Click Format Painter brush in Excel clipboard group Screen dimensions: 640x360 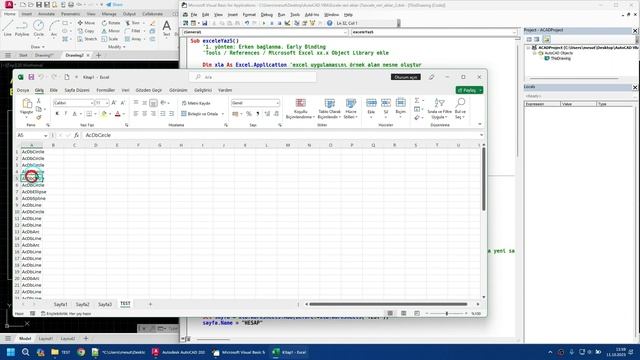pos(38,117)
